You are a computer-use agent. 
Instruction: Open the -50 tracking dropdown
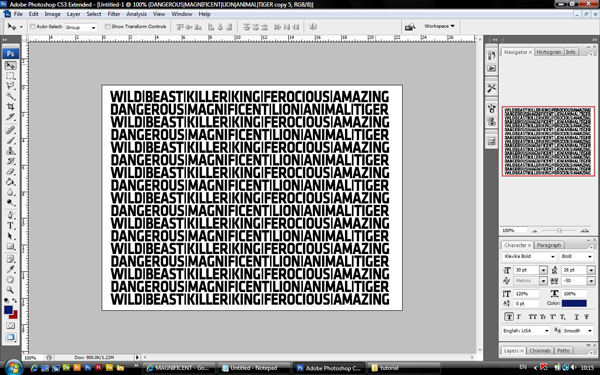tap(591, 281)
